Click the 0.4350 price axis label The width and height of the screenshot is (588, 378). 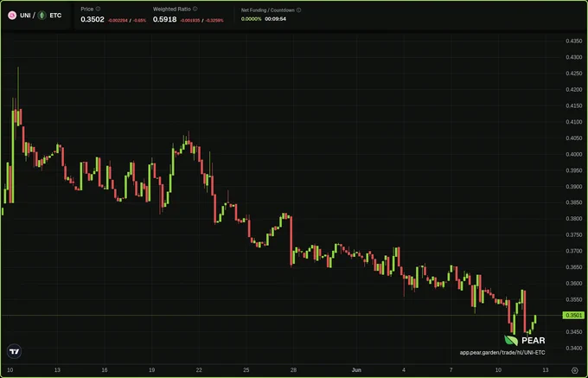pyautogui.click(x=574, y=41)
